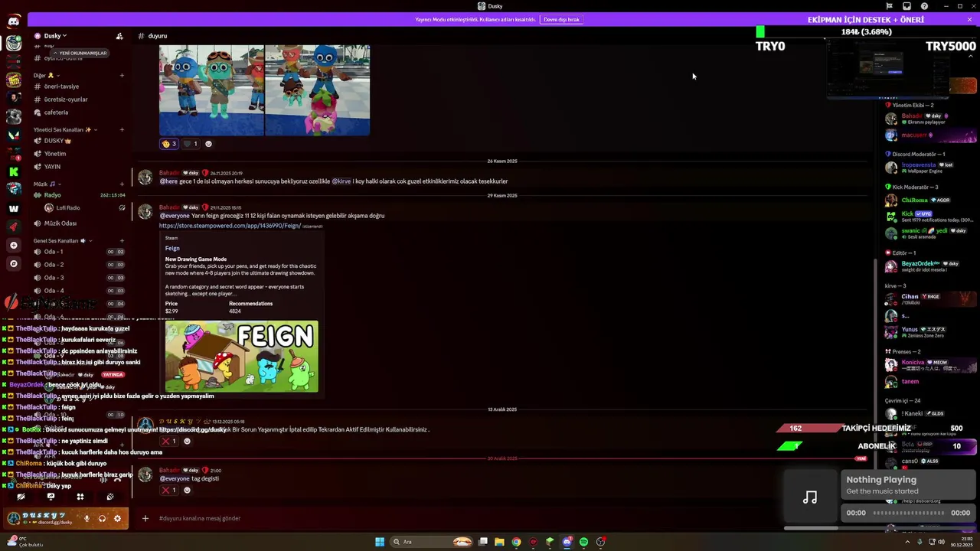Click the 'Feign' embed title link
980x551 pixels.
(172, 248)
